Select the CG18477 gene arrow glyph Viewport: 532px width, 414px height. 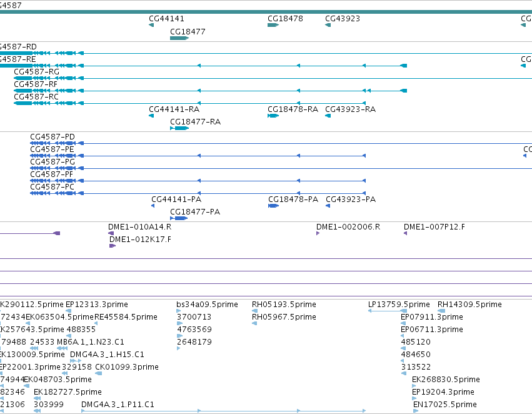point(179,38)
